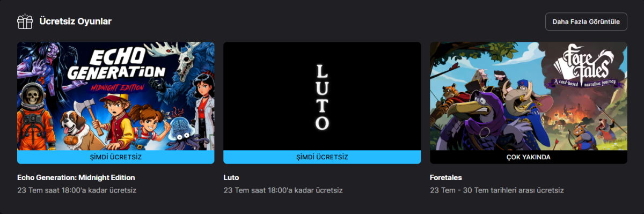Click the ÇOK YAKINDA banner under Foretales
The width and height of the screenshot is (644, 214).
point(529,157)
